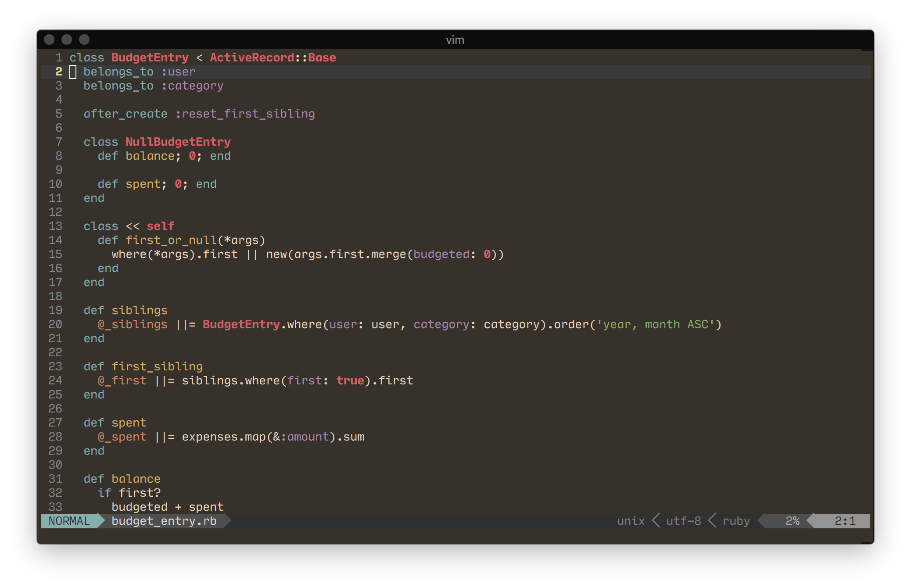Click the unix file format indicator

631,521
